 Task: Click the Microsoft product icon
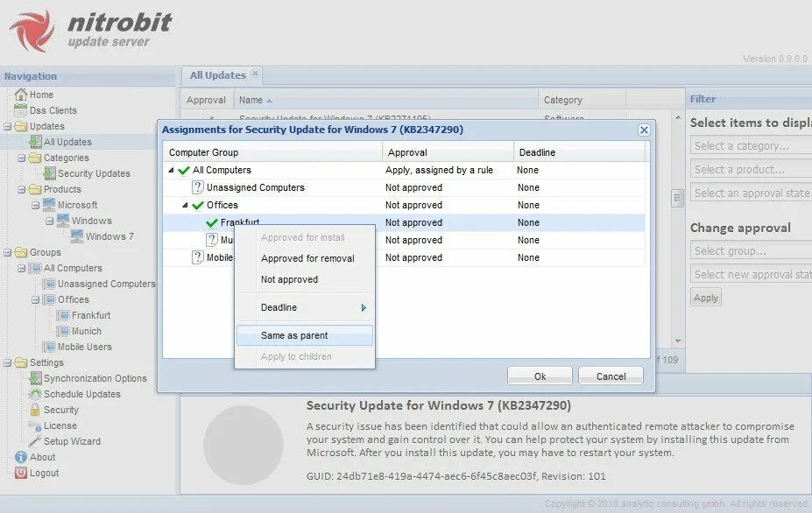(x=49, y=205)
